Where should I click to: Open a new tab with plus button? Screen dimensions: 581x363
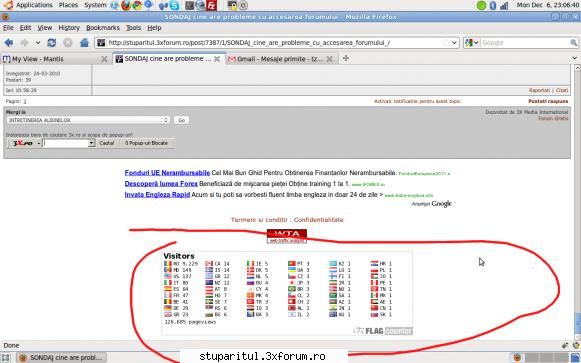[x=346, y=58]
